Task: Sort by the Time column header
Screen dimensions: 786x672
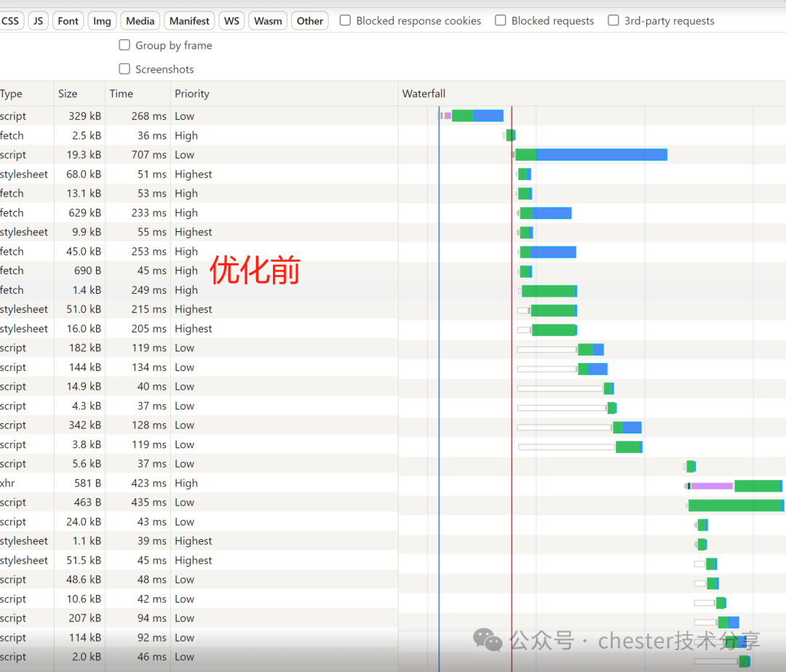Action: pyautogui.click(x=138, y=94)
